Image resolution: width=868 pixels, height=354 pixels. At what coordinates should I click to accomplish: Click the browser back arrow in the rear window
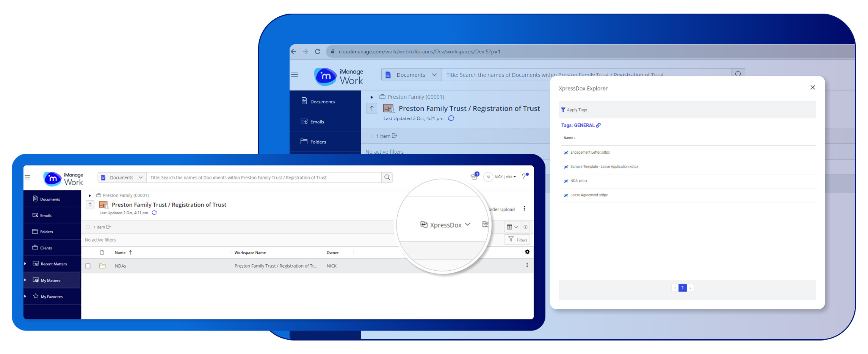pos(293,51)
